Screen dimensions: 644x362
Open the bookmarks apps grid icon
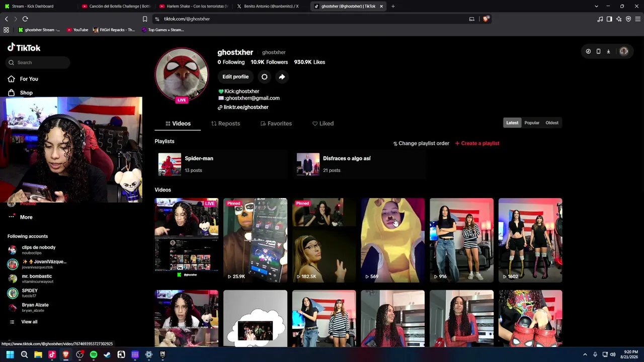pos(6,30)
